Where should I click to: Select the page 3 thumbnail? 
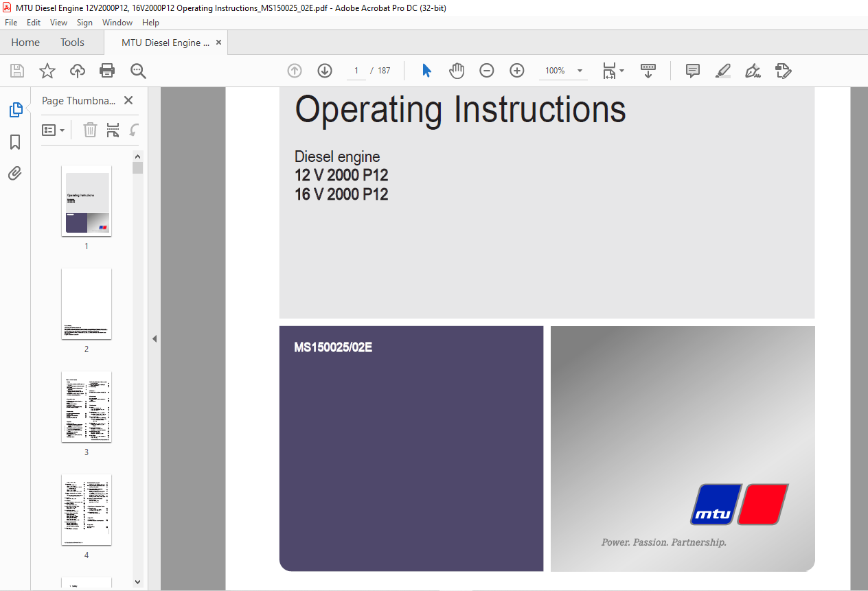(x=87, y=407)
